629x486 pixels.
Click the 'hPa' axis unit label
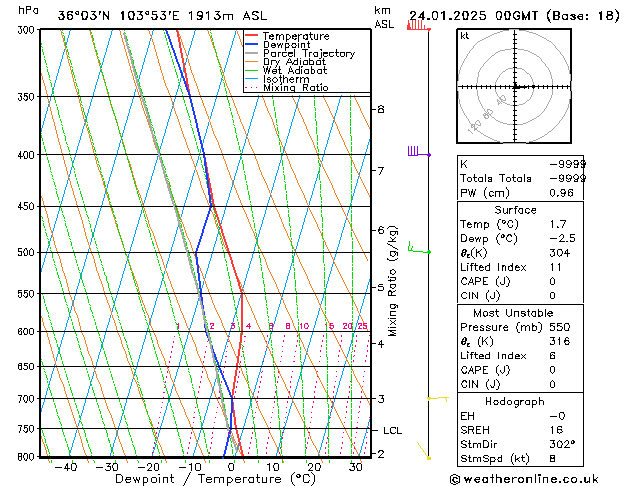(x=28, y=10)
